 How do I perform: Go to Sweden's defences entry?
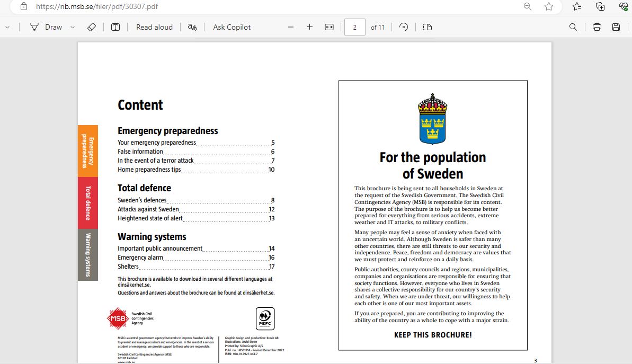(197, 200)
